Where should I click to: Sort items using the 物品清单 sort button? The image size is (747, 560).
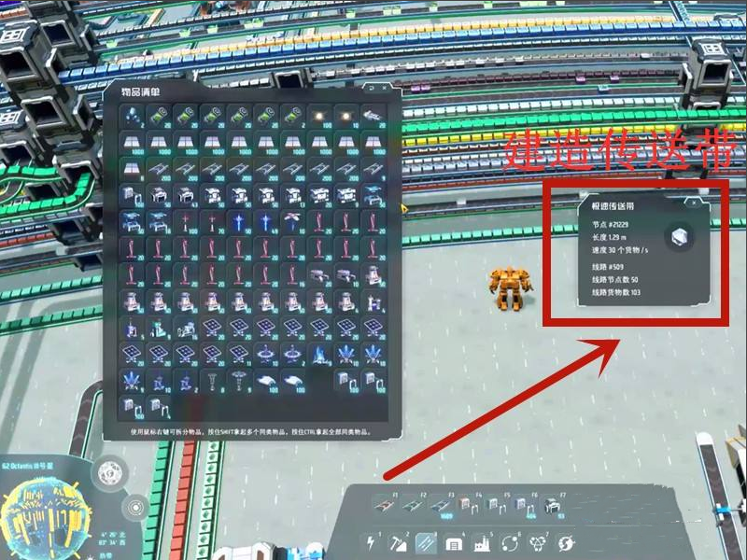pyautogui.click(x=371, y=88)
